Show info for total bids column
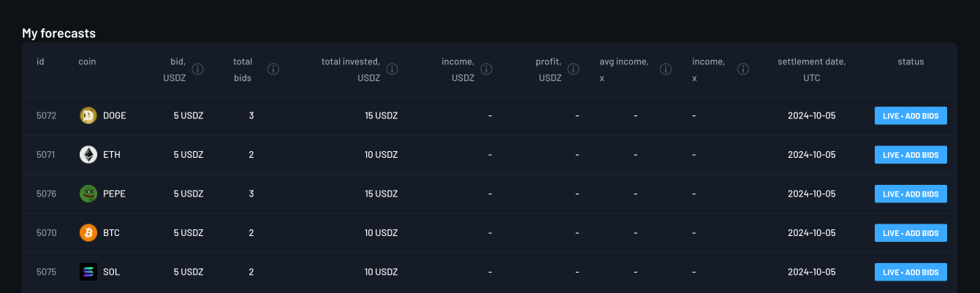980x293 pixels. coord(273,69)
